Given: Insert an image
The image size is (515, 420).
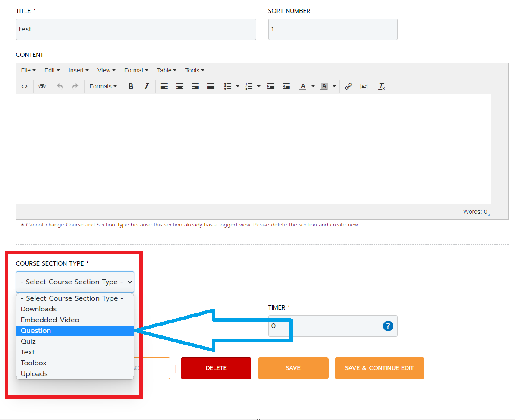Looking at the screenshot, I should tap(364, 86).
